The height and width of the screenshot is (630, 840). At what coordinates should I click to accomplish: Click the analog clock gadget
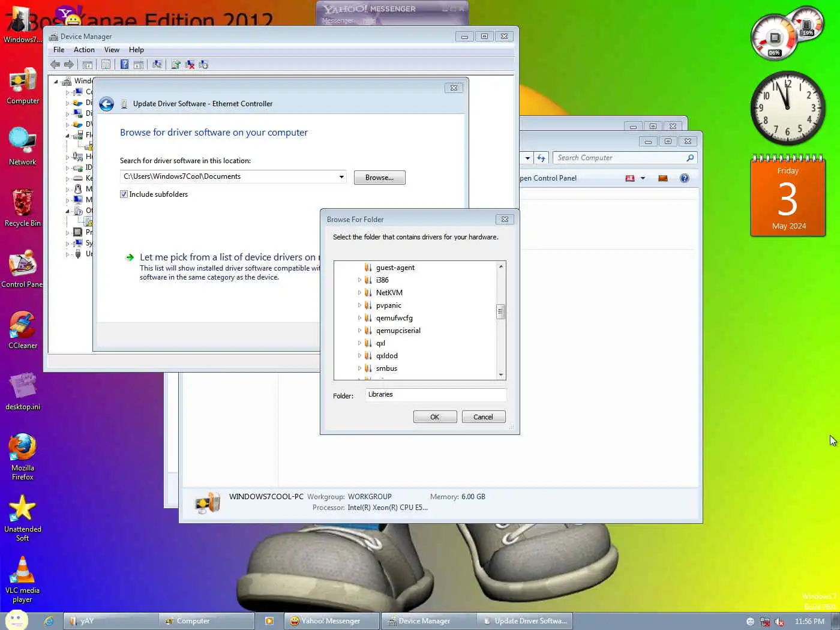coord(788,108)
